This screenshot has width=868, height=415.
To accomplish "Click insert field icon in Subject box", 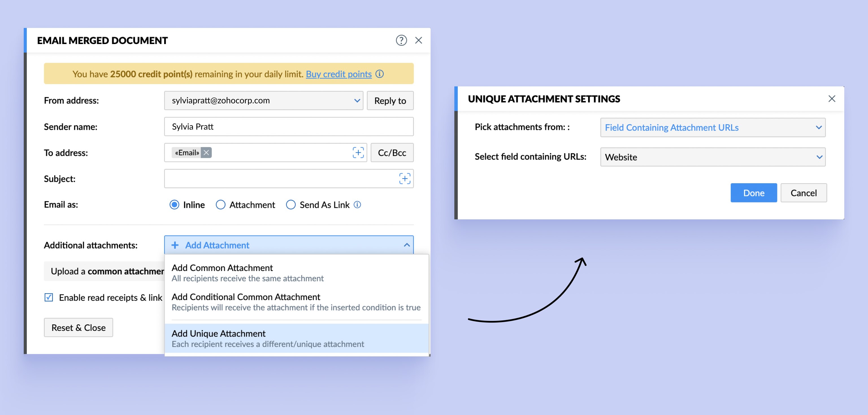I will [x=404, y=178].
